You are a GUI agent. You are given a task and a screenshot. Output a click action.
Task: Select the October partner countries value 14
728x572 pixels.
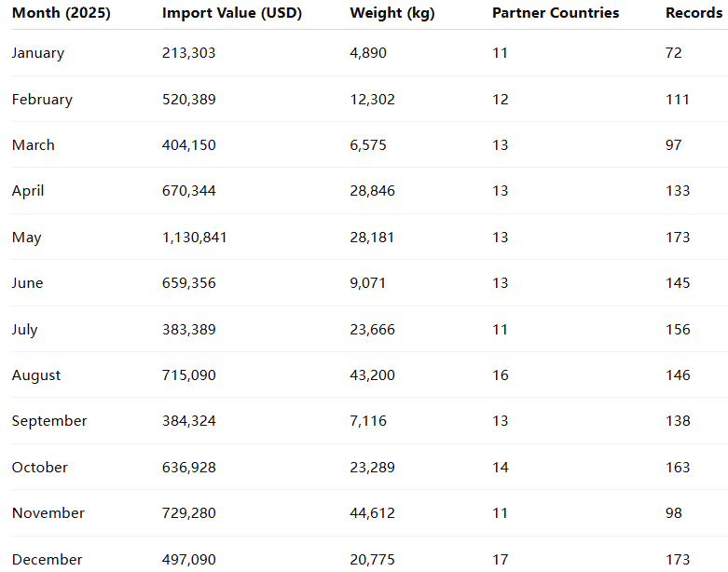501,468
